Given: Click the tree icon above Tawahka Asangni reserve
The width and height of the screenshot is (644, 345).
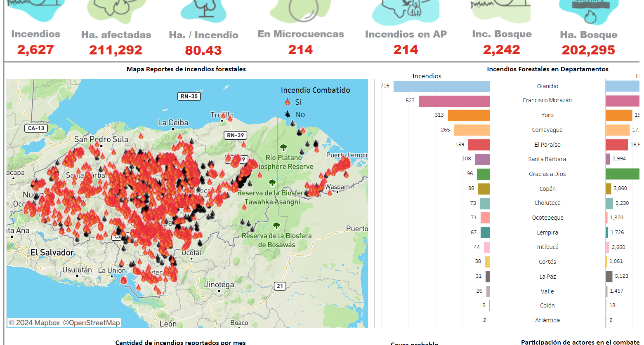Looking at the screenshot, I should click(x=272, y=183).
